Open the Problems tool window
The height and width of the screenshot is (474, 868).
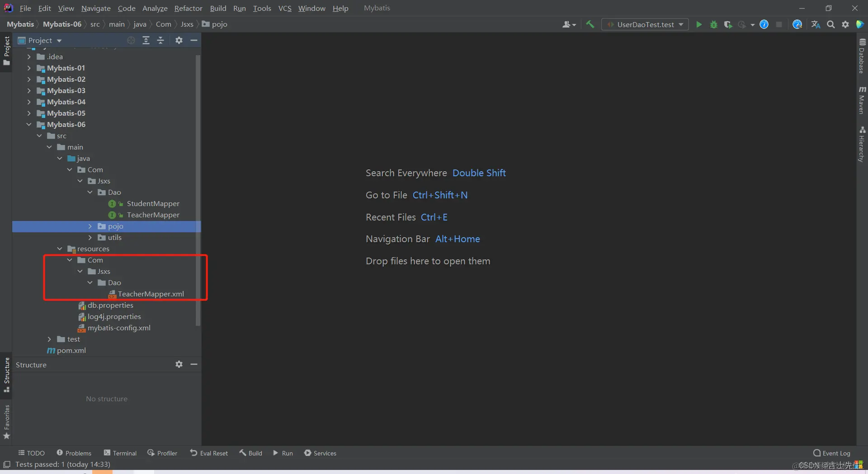click(74, 453)
